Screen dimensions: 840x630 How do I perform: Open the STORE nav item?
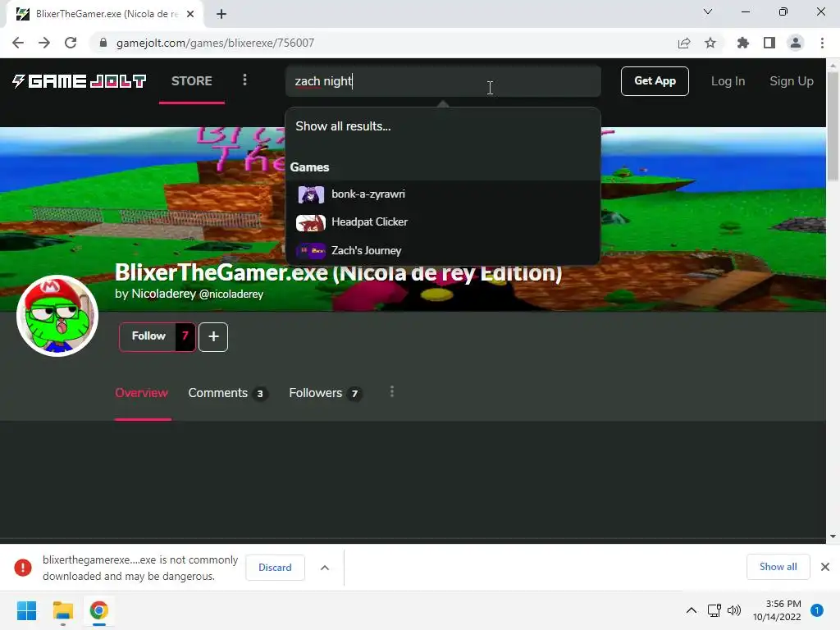pyautogui.click(x=192, y=81)
